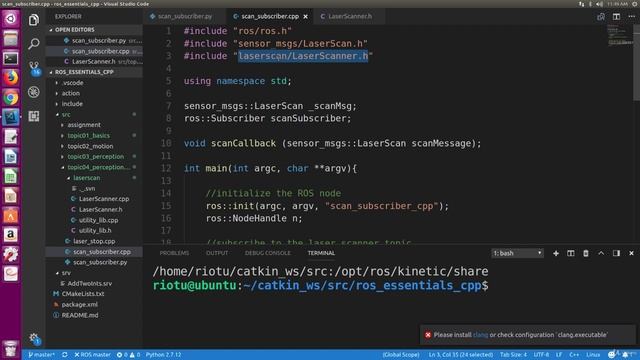Open utility_lib.cpp in file tree
Image resolution: width=640 pixels, height=360 pixels.
[x=98, y=220]
